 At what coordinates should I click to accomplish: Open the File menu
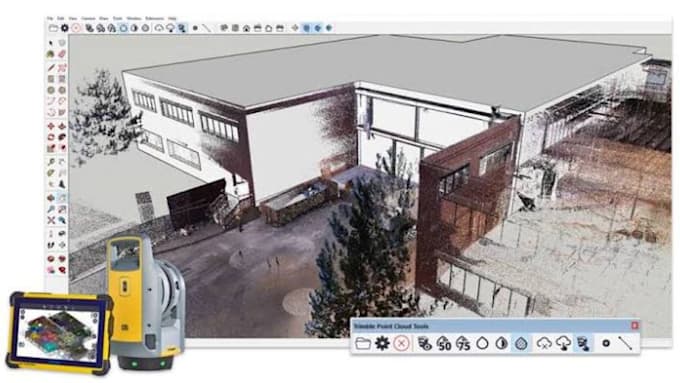tap(50, 19)
